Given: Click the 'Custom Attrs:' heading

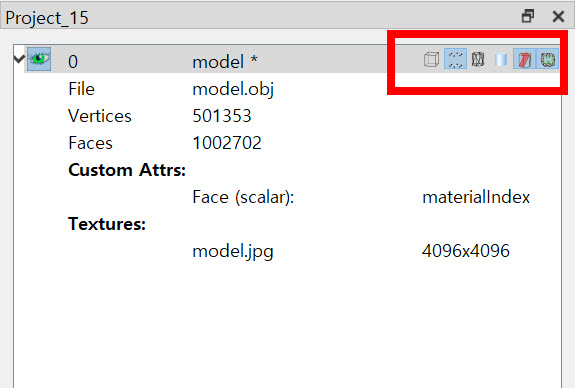Looking at the screenshot, I should [127, 170].
